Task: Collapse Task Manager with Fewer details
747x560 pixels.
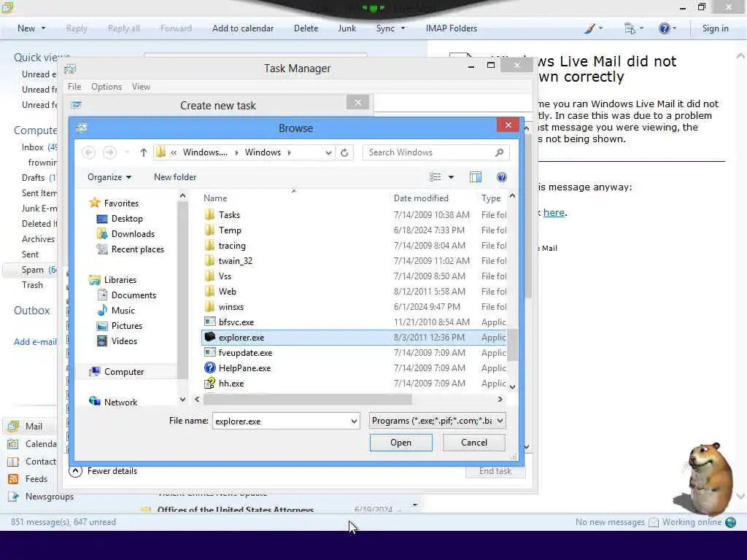Action: [x=104, y=471]
